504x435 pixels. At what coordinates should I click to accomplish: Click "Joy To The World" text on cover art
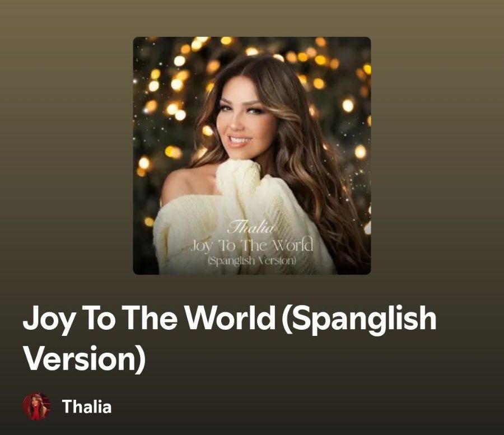point(252,245)
